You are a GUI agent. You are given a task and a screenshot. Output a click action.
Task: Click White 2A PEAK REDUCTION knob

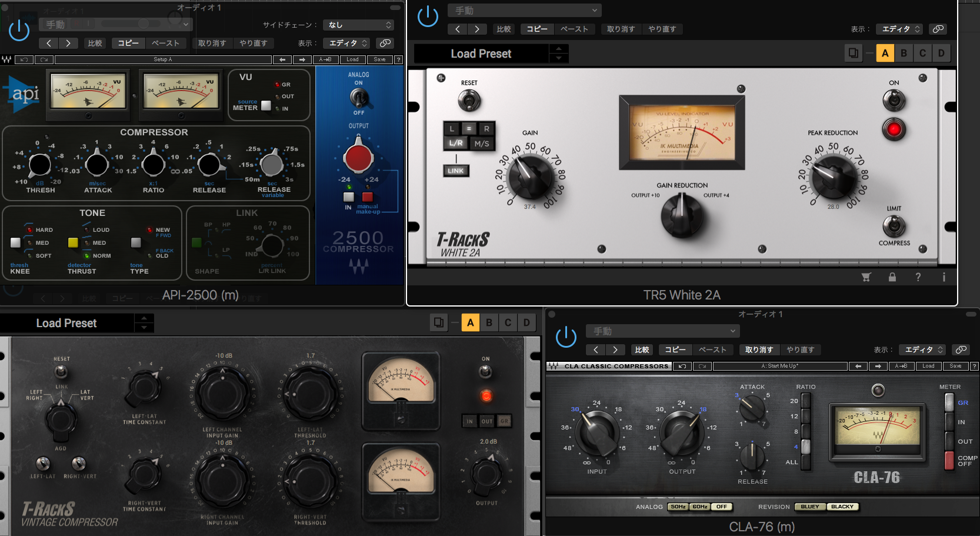point(833,177)
